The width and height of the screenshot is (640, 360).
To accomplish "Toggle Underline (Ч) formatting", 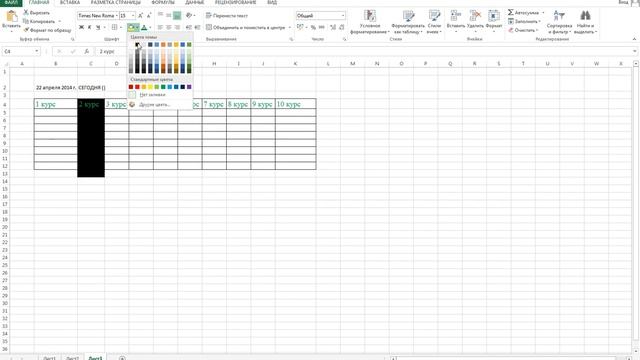I will pos(98,27).
